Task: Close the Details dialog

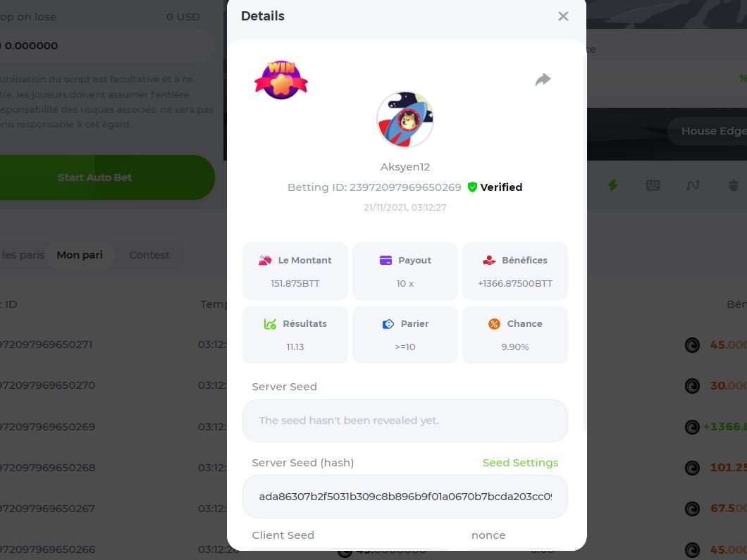Action: (x=563, y=16)
